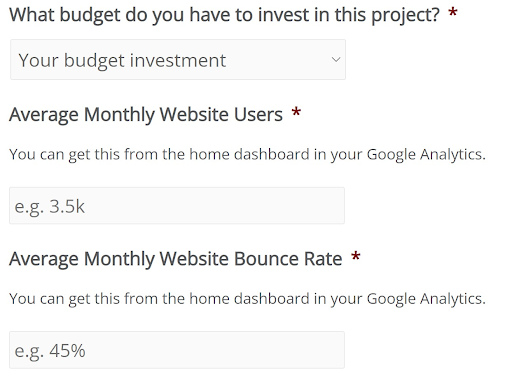The image size is (512, 374).
Task: Click the Average Monthly Website Bounce Rate label
Action: 175,259
